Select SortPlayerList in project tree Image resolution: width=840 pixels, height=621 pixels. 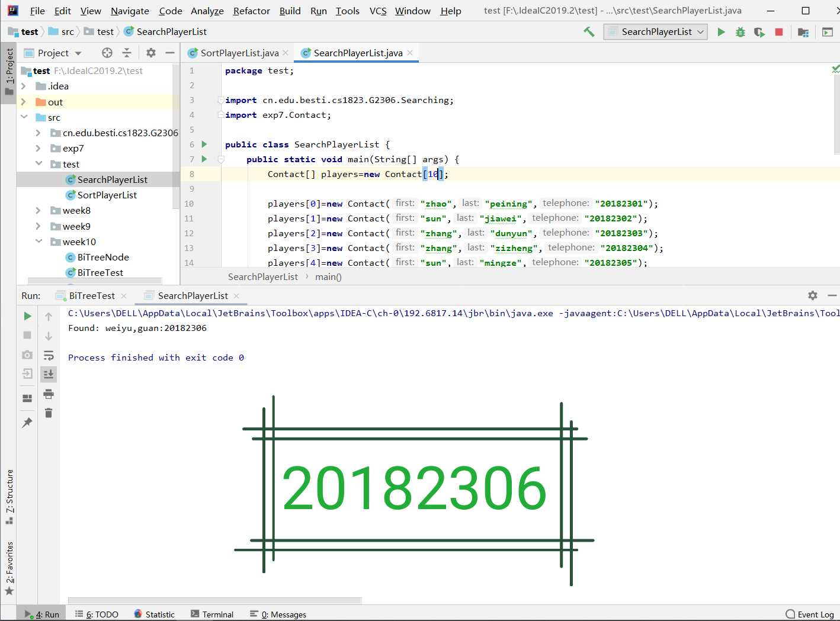pos(107,195)
